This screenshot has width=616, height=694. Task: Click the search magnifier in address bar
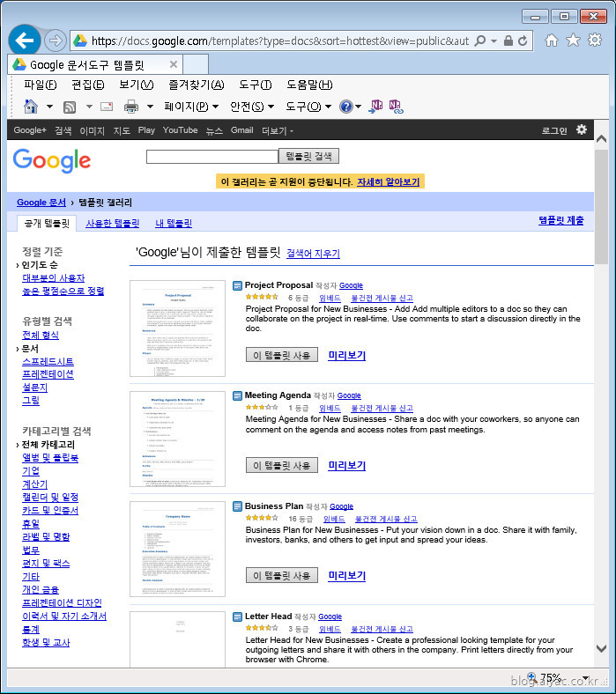(x=479, y=41)
